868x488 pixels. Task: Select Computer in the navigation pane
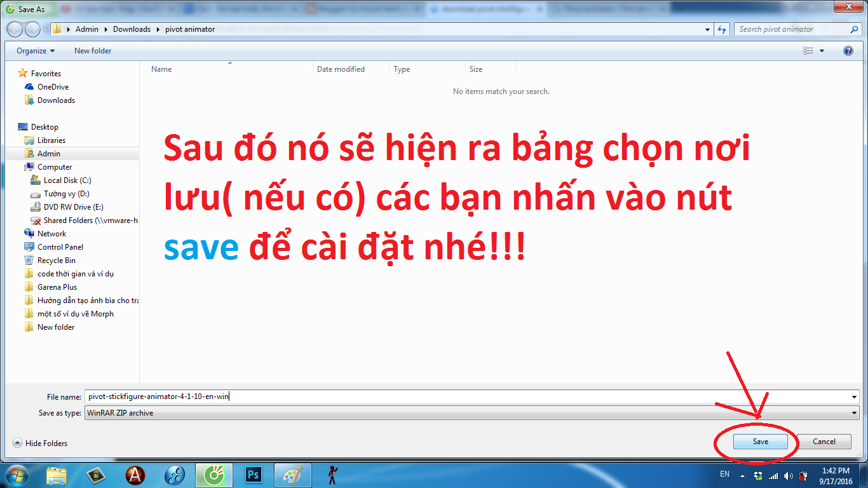tap(55, 167)
